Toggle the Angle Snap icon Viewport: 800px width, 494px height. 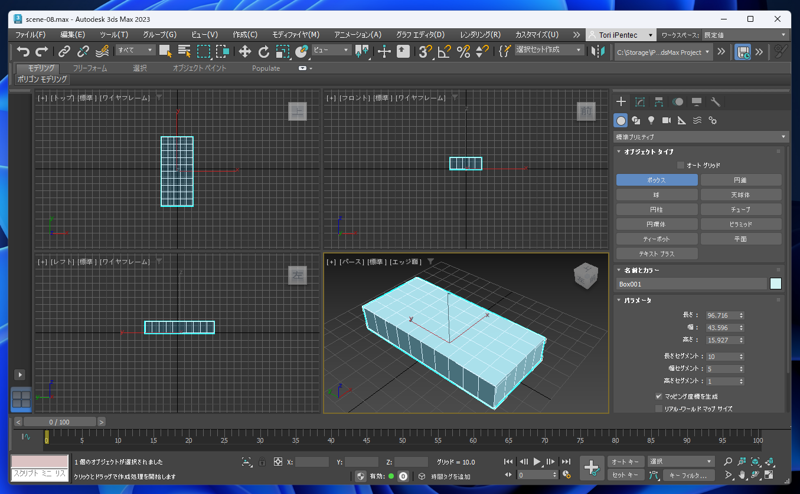coord(444,51)
